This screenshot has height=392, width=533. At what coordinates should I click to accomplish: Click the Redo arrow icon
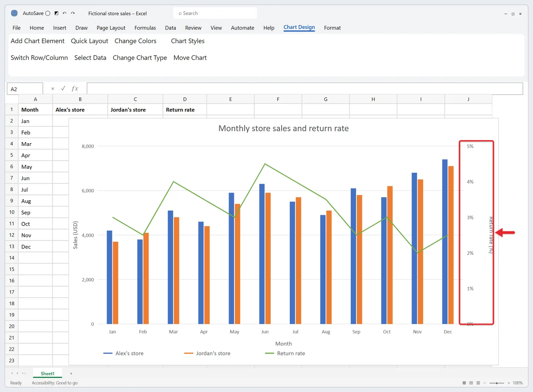[73, 13]
